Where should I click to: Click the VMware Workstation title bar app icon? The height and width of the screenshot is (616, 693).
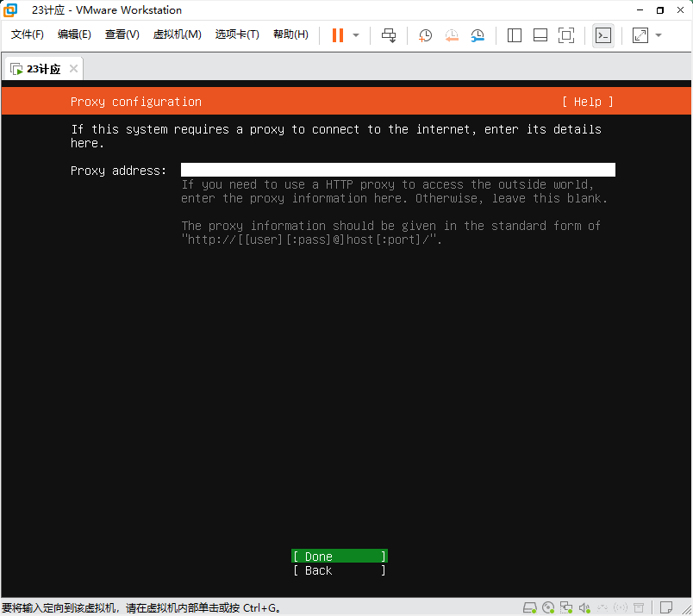10,9
